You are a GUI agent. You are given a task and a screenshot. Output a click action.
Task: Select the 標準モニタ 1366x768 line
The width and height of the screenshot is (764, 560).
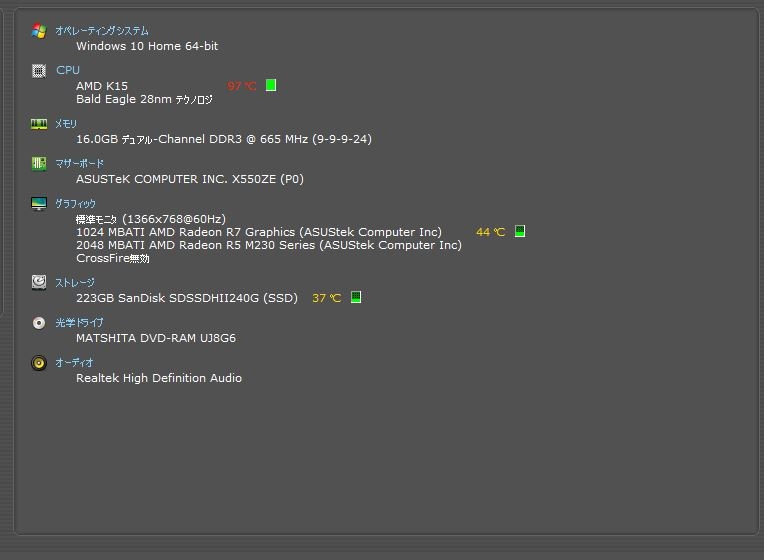(151, 219)
